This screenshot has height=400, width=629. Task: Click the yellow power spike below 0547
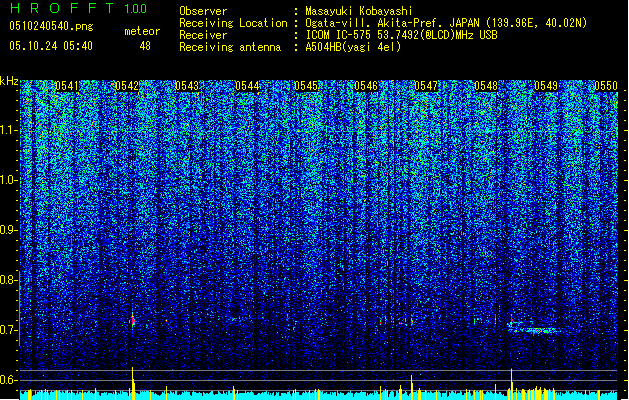[x=412, y=387]
